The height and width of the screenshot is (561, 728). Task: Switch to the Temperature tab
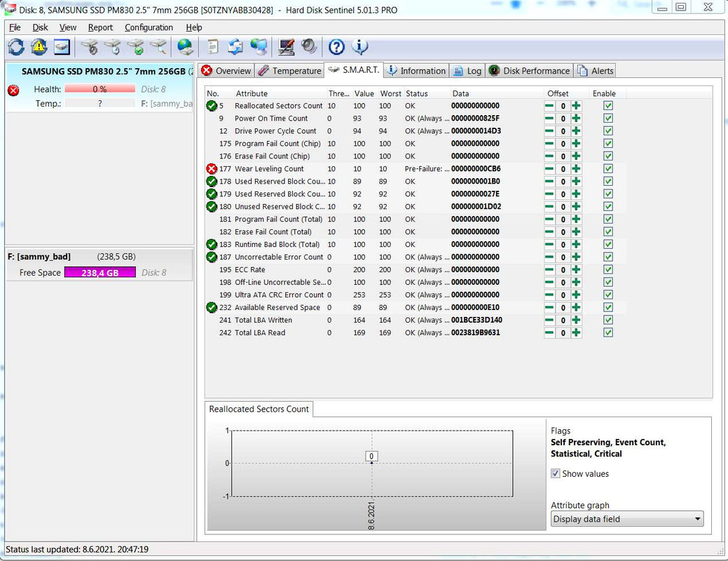click(x=289, y=71)
